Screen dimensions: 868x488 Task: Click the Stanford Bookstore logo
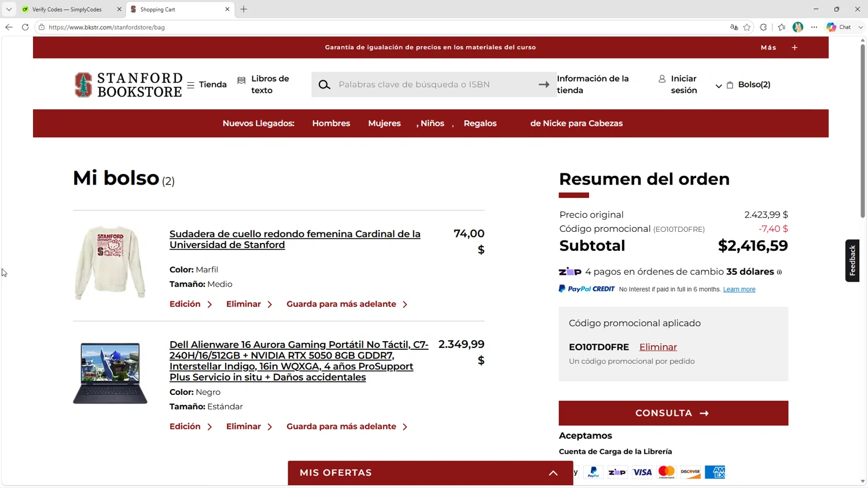[x=128, y=84]
